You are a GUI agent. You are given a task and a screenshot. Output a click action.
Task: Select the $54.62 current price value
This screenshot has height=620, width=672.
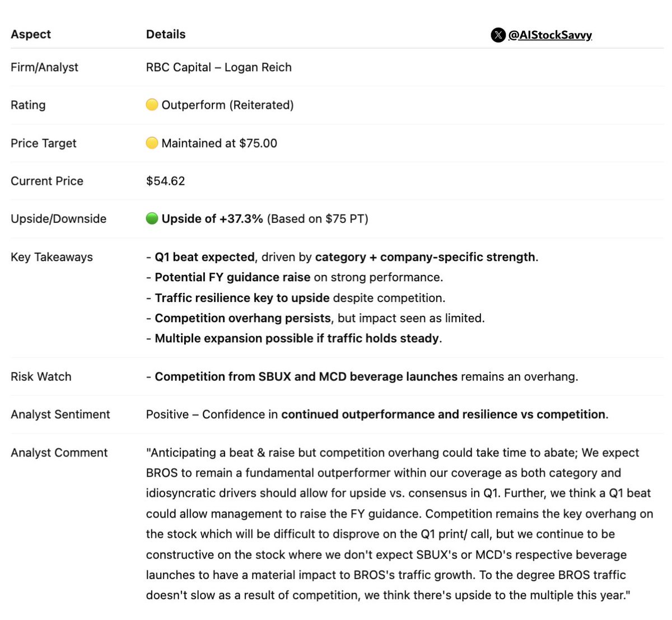coord(165,181)
